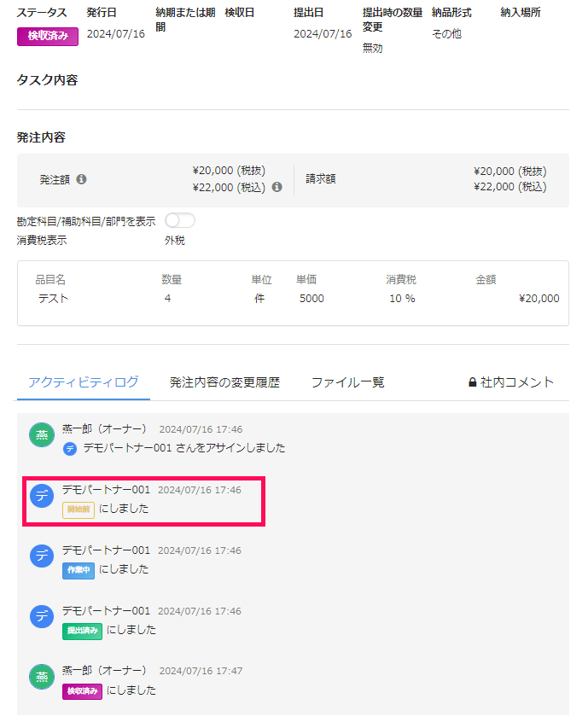The height and width of the screenshot is (728, 588).
Task: Click the lock icon beside 社内コメント
Action: (x=473, y=382)
